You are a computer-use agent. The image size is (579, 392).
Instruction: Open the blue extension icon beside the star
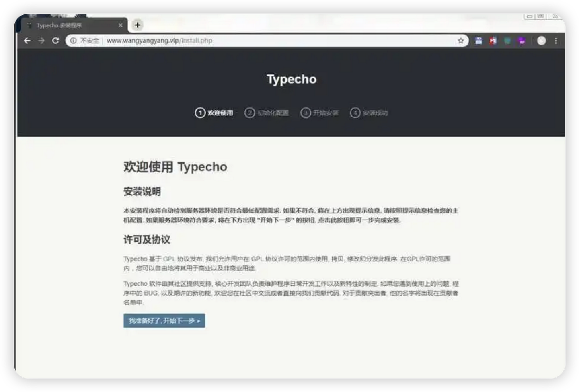(x=478, y=41)
